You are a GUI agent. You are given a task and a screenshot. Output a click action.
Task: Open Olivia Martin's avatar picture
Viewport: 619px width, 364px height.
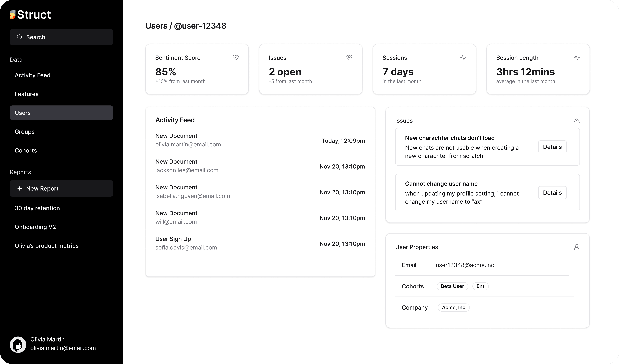tap(18, 344)
